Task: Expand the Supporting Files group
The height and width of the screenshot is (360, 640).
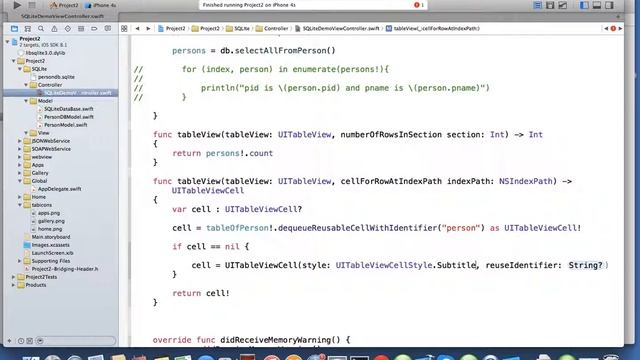Action: coord(20,261)
